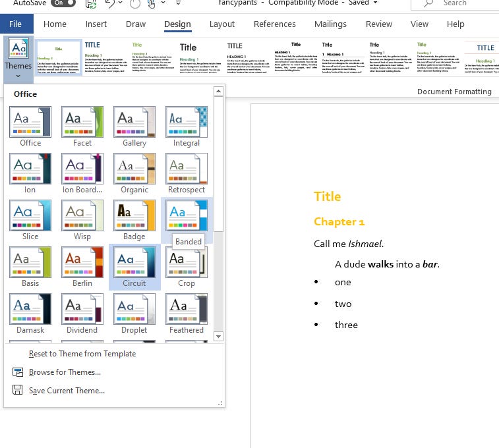499x448 pixels.
Task: Open the Saved status dropdown arrow
Action: [x=376, y=3]
